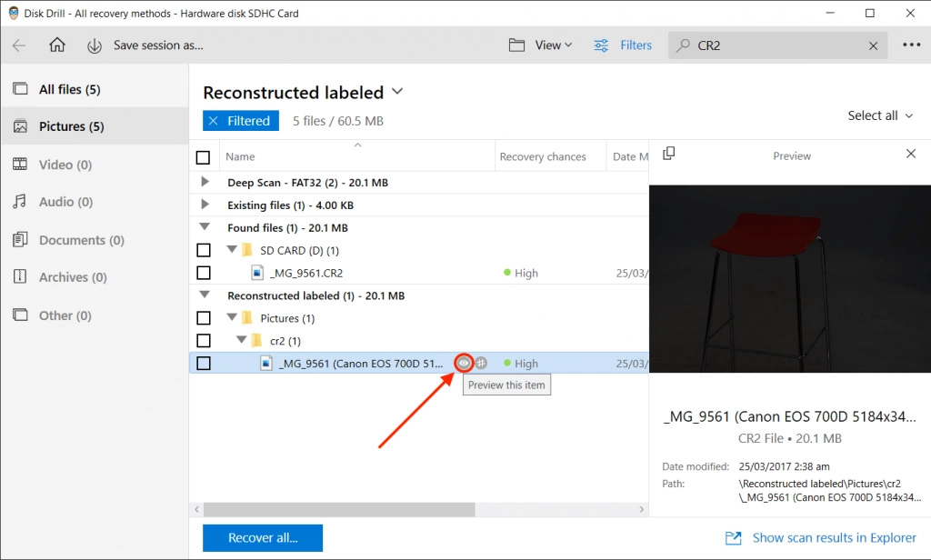
Task: Open the Reconstructed labeled heading dropdown
Action: coord(397,92)
